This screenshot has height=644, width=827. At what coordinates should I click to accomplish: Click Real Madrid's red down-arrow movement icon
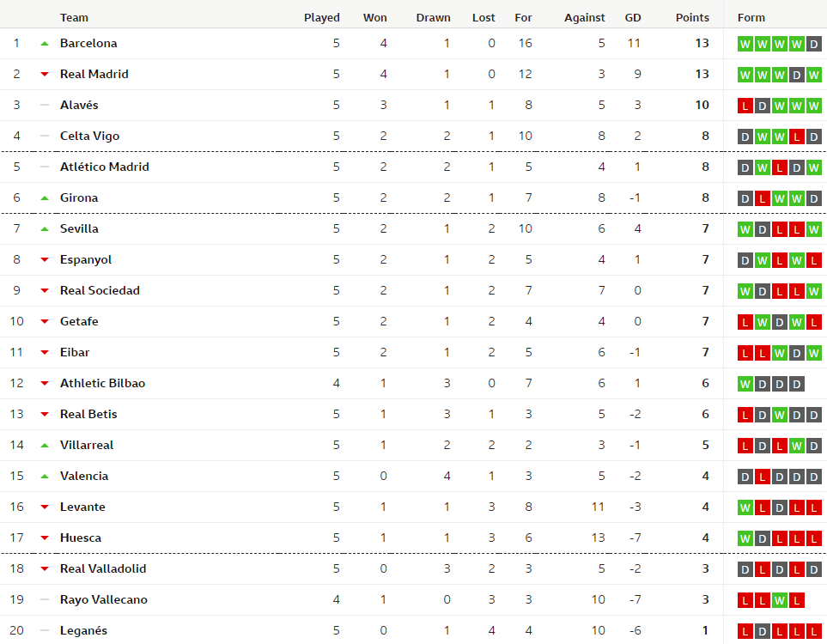point(45,75)
